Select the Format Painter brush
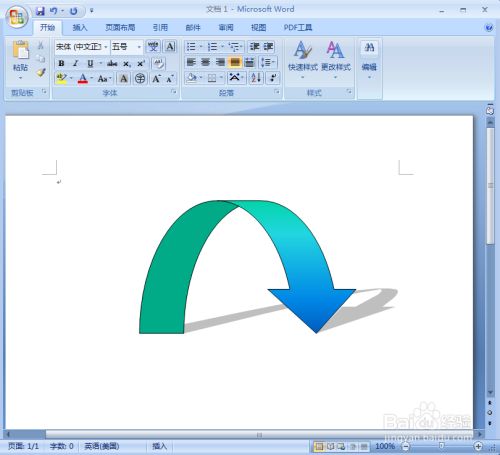The image size is (500, 455). point(41,72)
